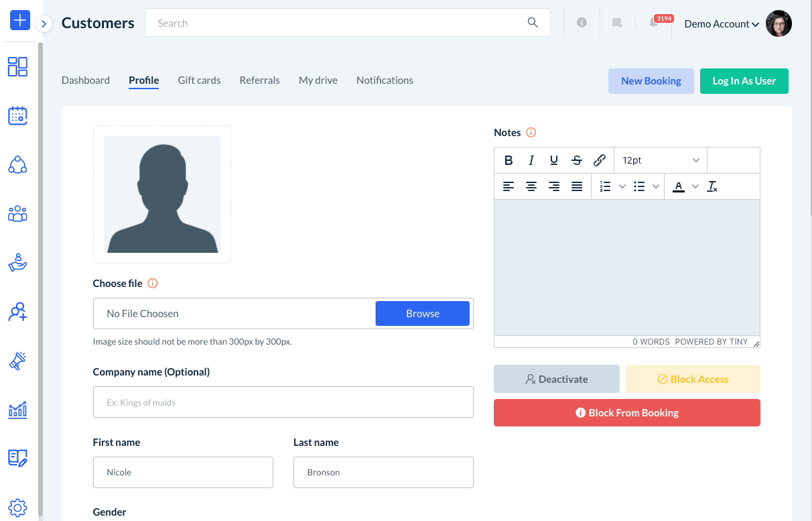Viewport: 812px width, 521px height.
Task: Click the Powered by Tiny link
Action: pyautogui.click(x=711, y=342)
